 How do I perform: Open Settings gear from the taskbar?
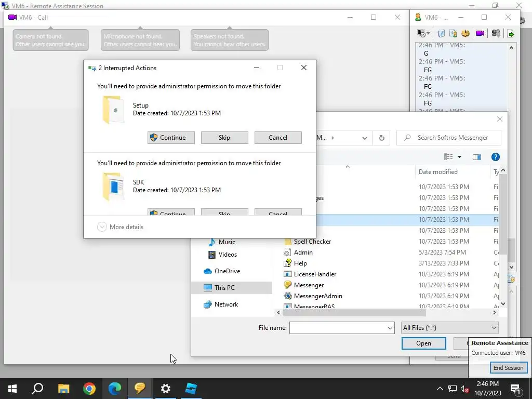tap(166, 389)
